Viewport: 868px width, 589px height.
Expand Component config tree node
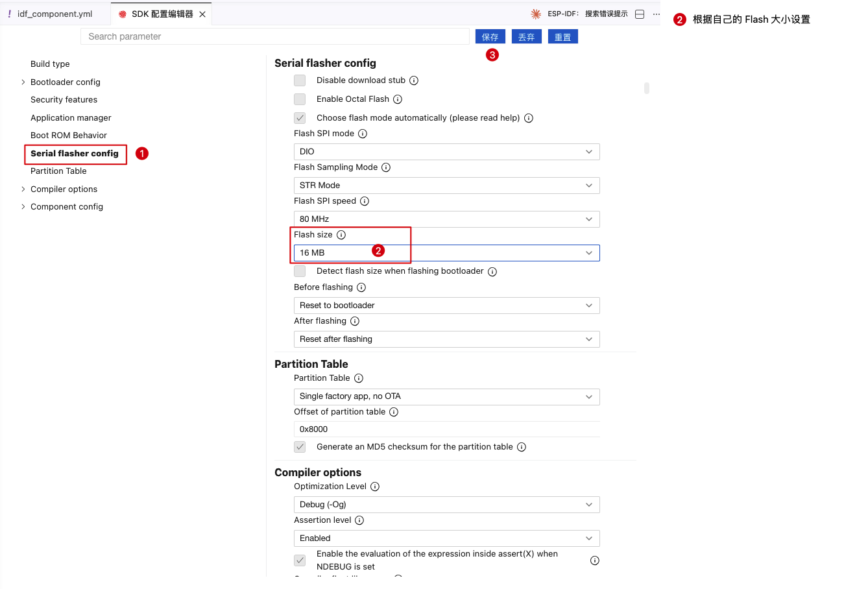click(x=23, y=207)
